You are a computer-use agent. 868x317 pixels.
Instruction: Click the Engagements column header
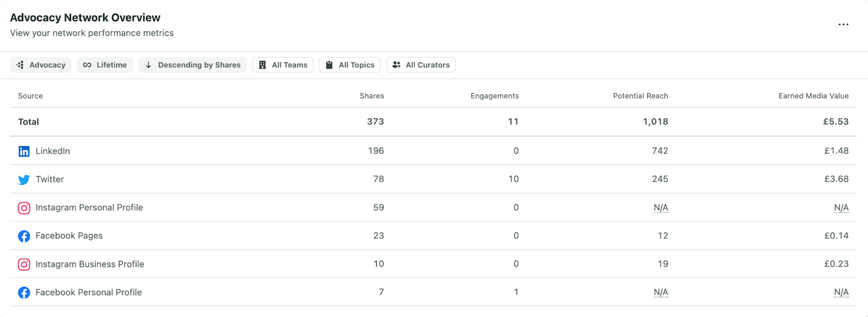(495, 96)
